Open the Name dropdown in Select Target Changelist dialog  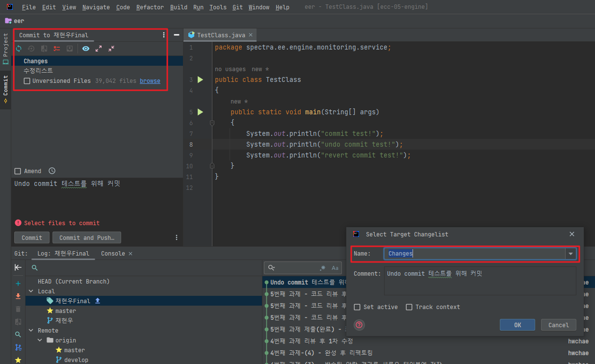point(570,253)
